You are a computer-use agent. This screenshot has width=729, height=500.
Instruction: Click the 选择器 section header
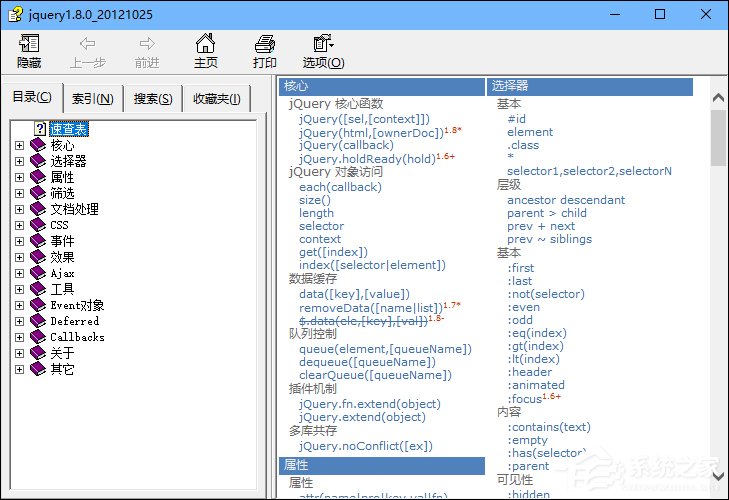click(590, 87)
